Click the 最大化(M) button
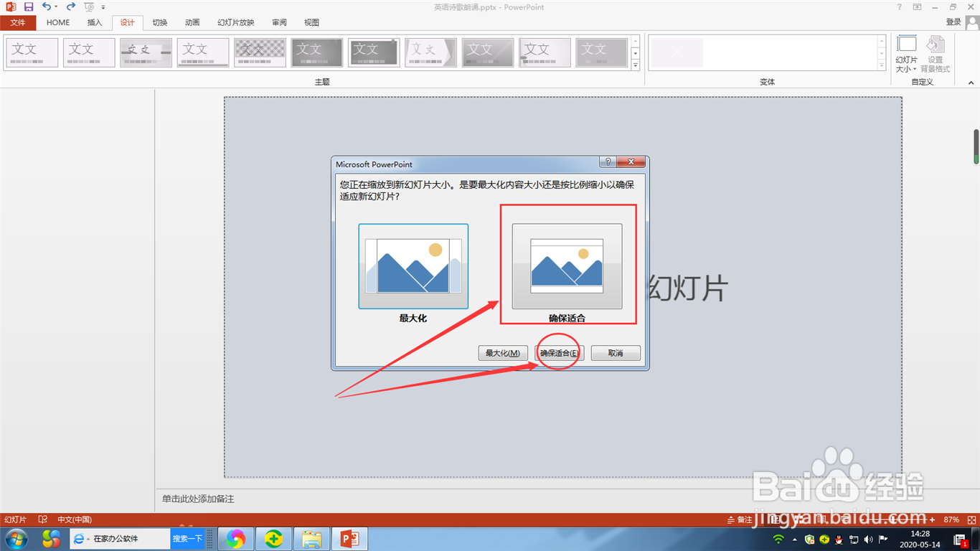 503,353
